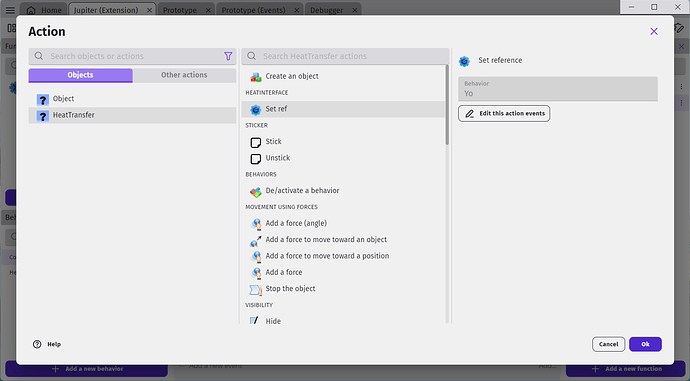Image resolution: width=690 pixels, height=381 pixels.
Task: Select the Set ref action
Action: (343, 109)
